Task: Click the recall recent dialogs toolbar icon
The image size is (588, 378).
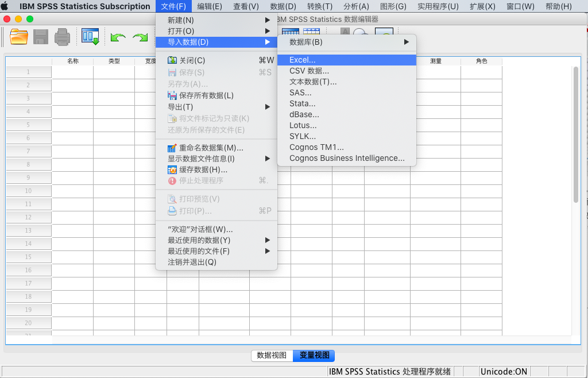Action: pos(90,37)
